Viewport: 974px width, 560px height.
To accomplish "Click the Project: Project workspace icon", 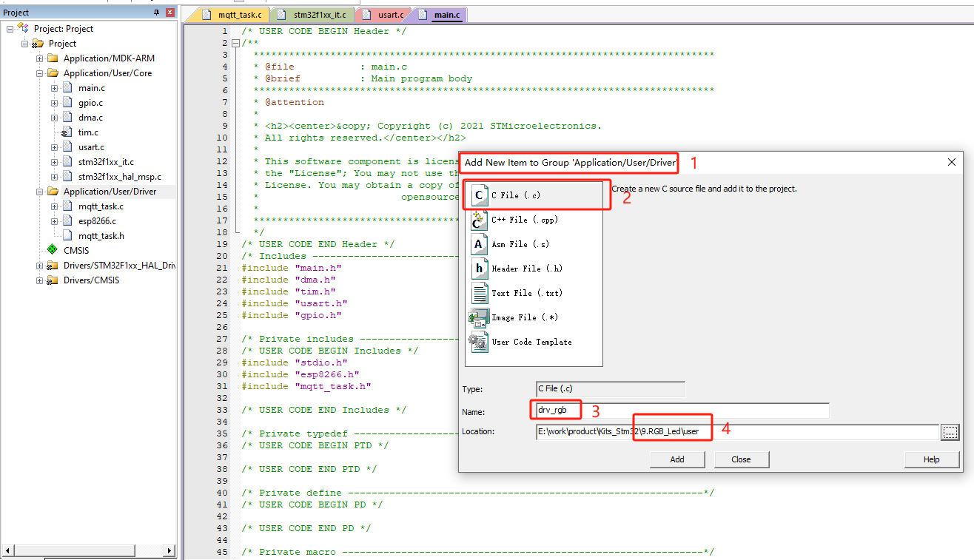I will click(x=23, y=28).
